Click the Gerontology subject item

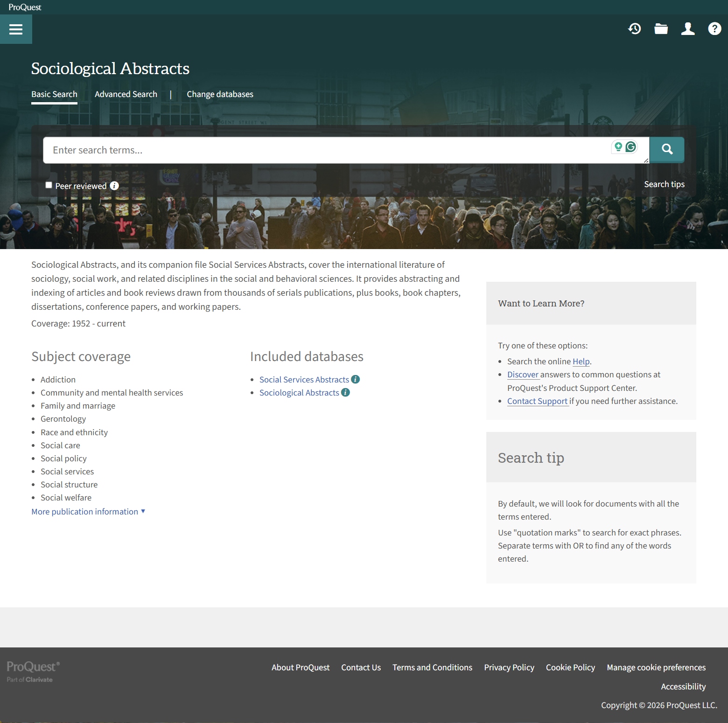[63, 419]
